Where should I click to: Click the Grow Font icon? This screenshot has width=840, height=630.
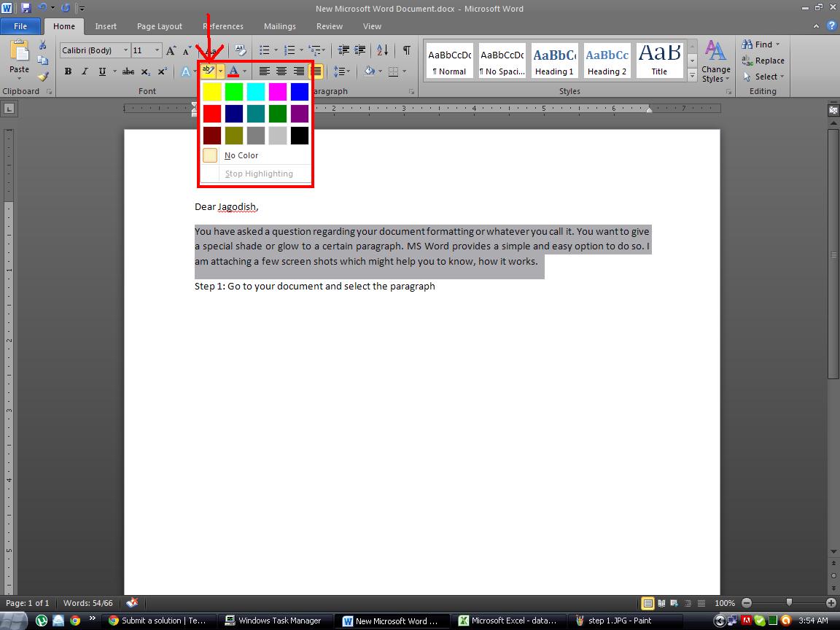(171, 50)
